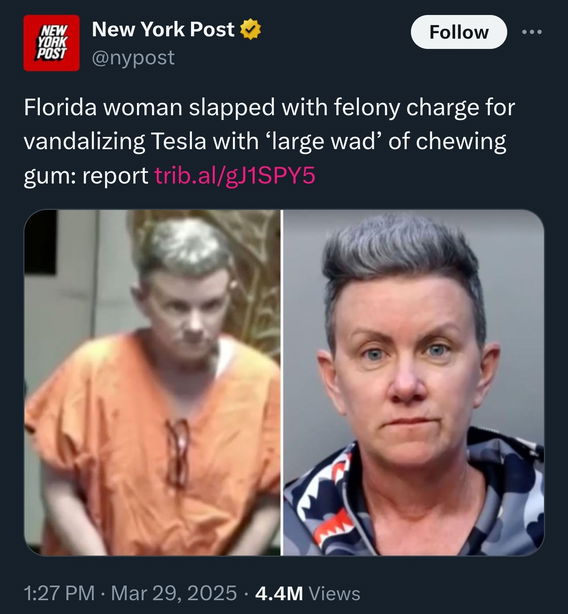Click the New York Post display name
The width and height of the screenshot is (568, 614).
point(163,29)
